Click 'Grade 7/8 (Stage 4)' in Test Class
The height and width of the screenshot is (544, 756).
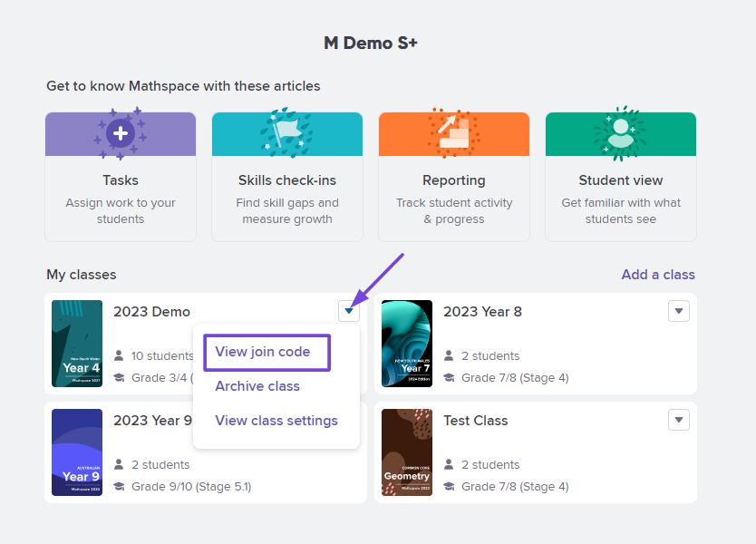(x=515, y=487)
